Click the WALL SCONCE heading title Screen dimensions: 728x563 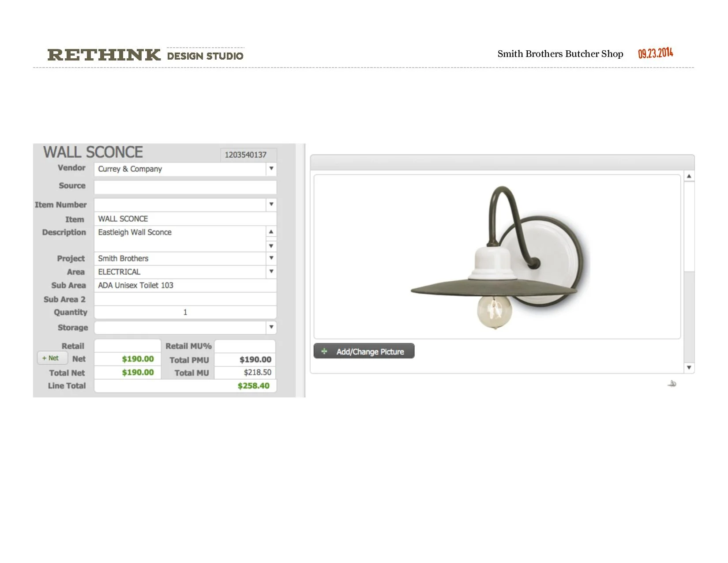(93, 152)
